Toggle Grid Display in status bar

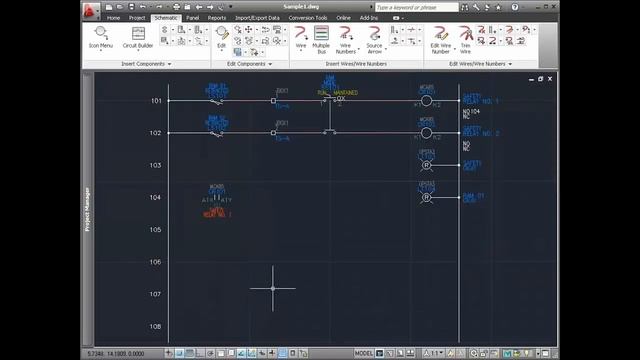click(190, 353)
